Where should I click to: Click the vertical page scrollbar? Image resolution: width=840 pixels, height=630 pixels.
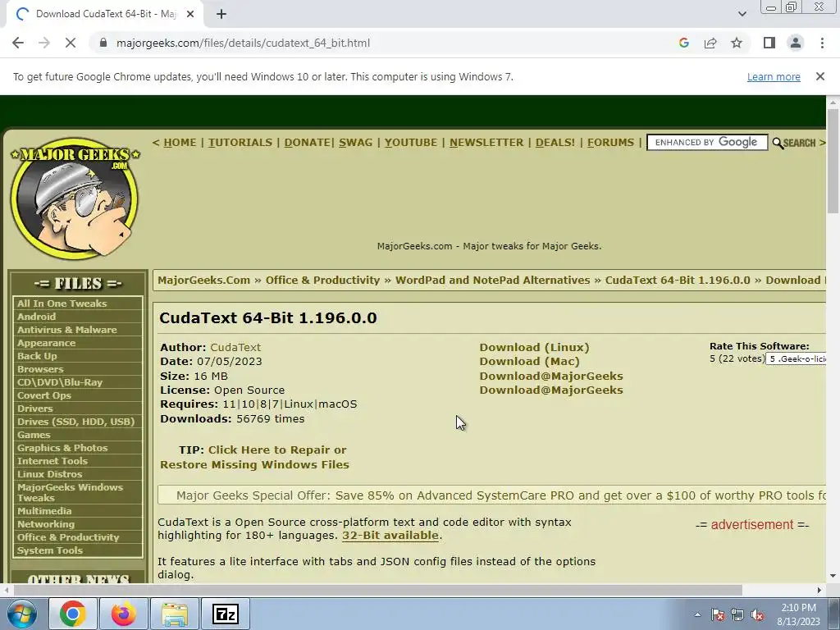[833, 161]
